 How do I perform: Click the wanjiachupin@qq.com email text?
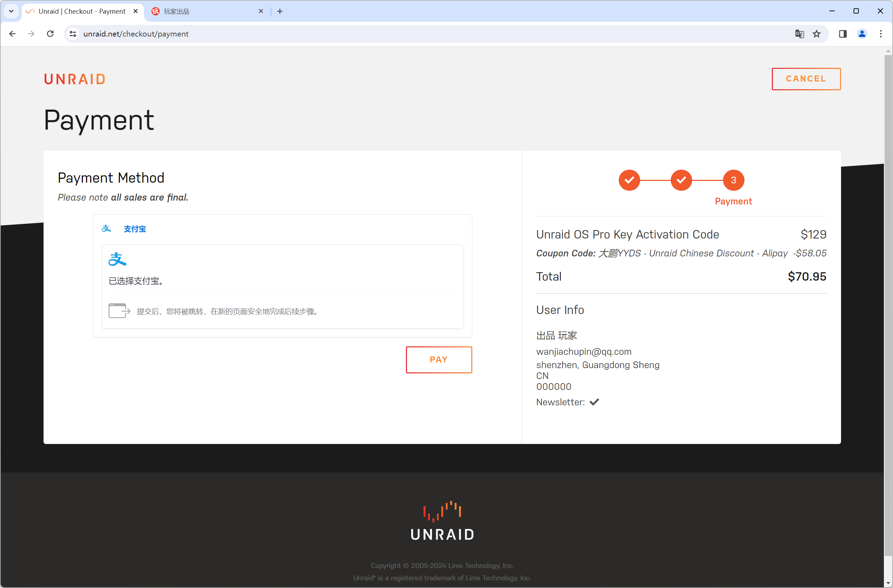pyautogui.click(x=584, y=352)
